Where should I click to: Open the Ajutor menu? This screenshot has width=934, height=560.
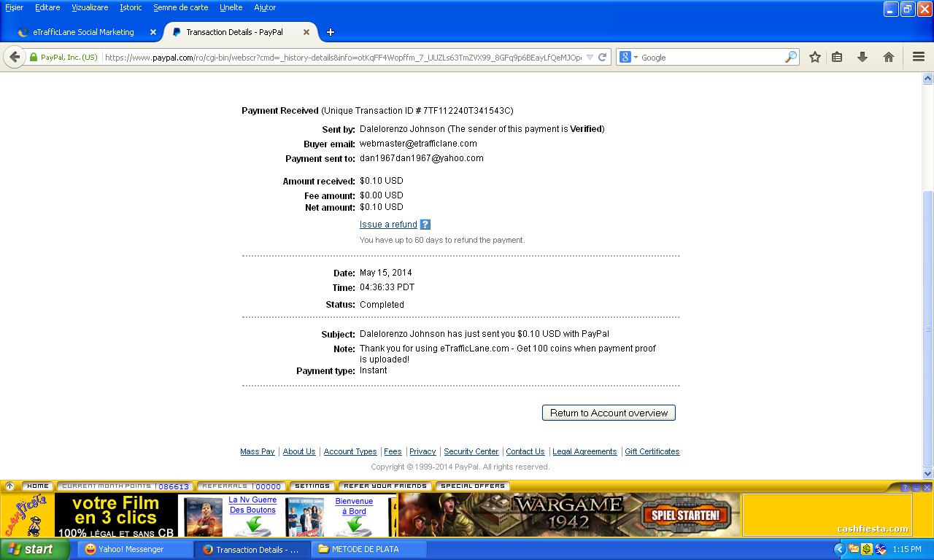click(x=265, y=7)
